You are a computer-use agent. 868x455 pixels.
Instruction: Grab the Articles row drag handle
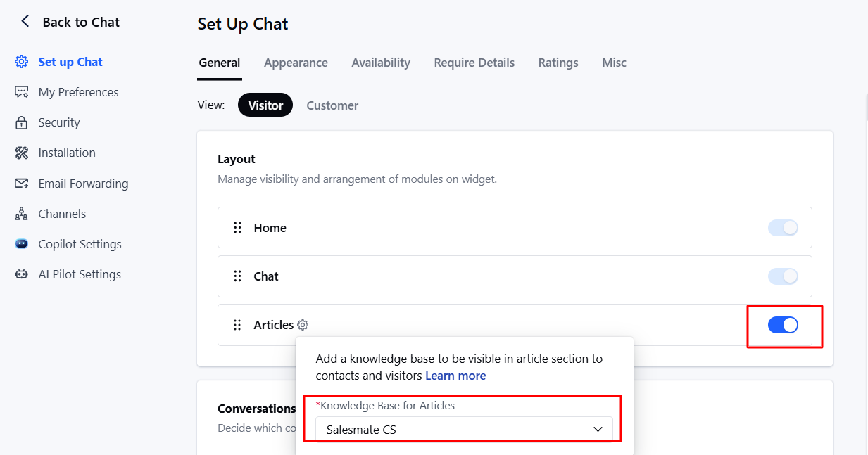click(237, 325)
